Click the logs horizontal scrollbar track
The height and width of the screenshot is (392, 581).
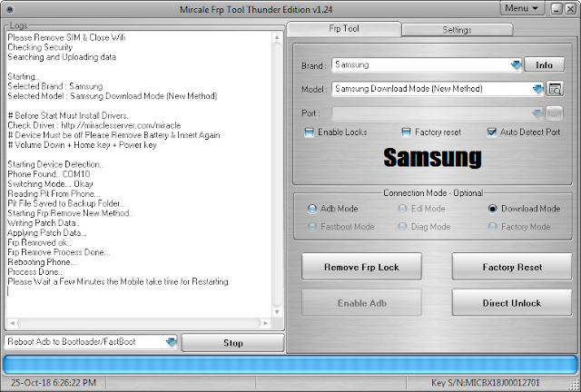(x=139, y=323)
